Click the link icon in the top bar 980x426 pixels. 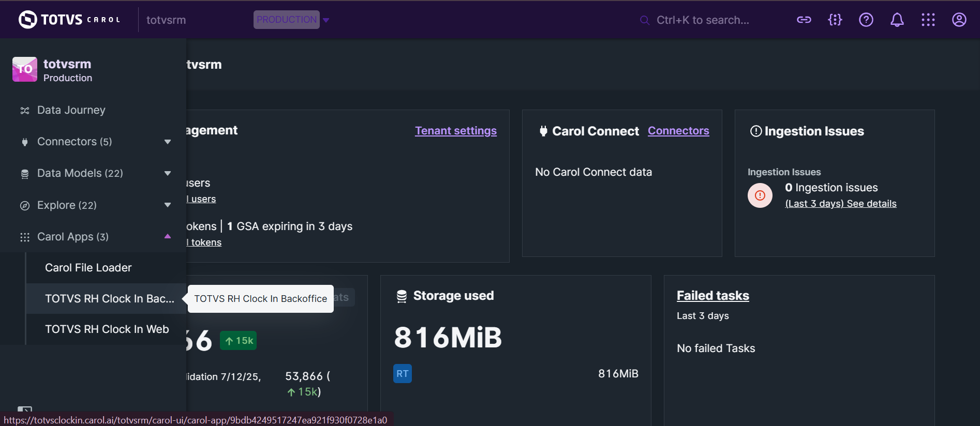(x=804, y=20)
